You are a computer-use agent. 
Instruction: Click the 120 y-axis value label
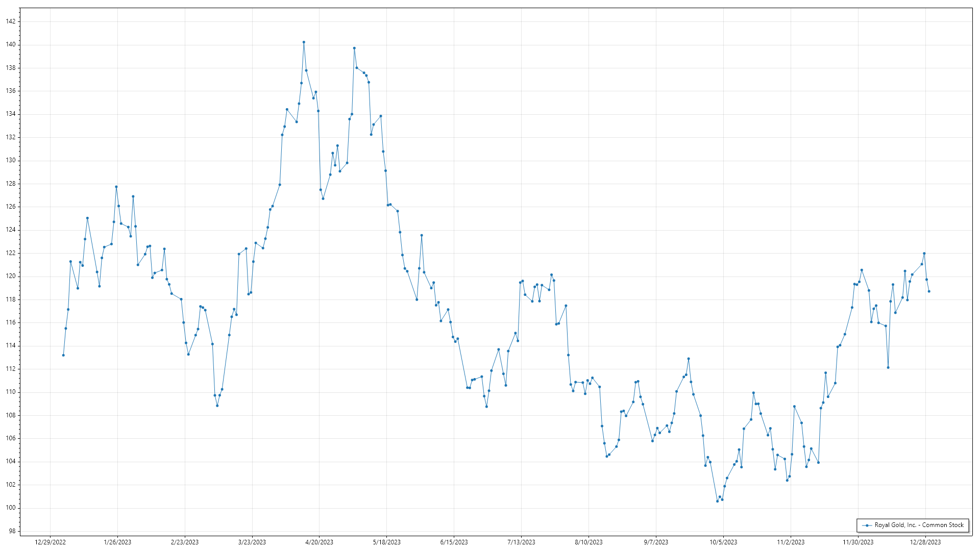point(11,276)
